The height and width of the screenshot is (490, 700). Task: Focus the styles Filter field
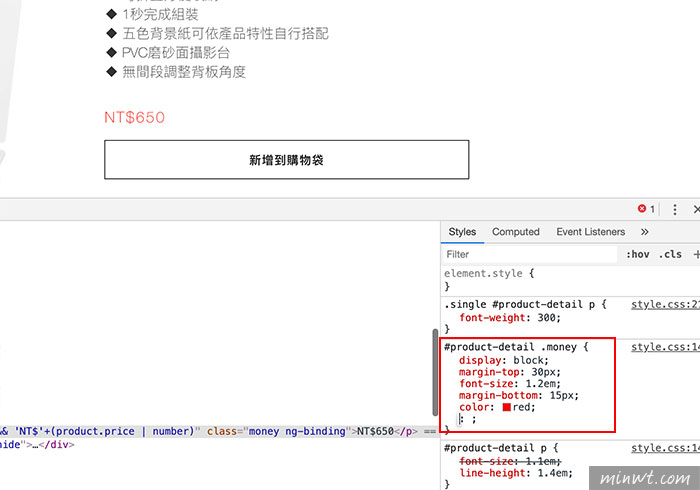(530, 254)
